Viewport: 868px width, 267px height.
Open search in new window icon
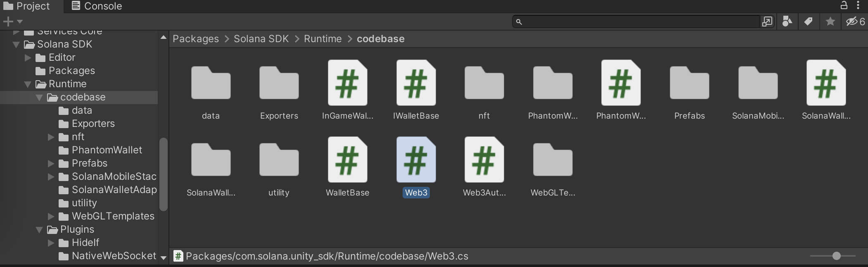point(767,21)
